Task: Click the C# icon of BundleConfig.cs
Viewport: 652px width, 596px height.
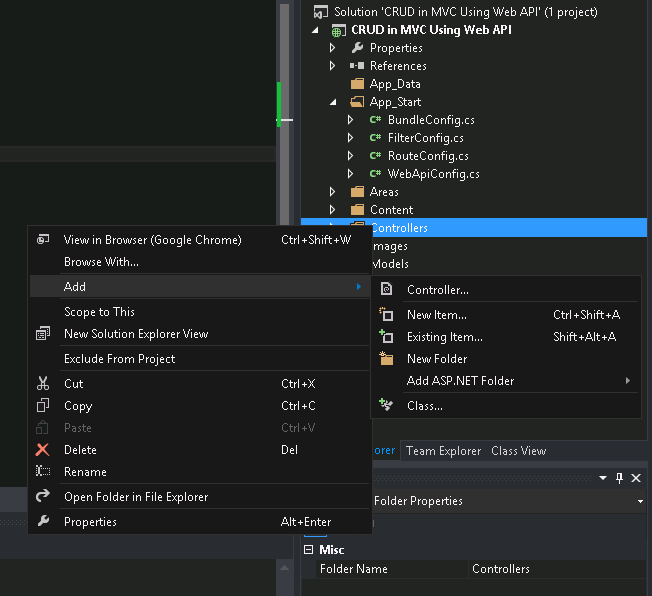Action: point(375,120)
